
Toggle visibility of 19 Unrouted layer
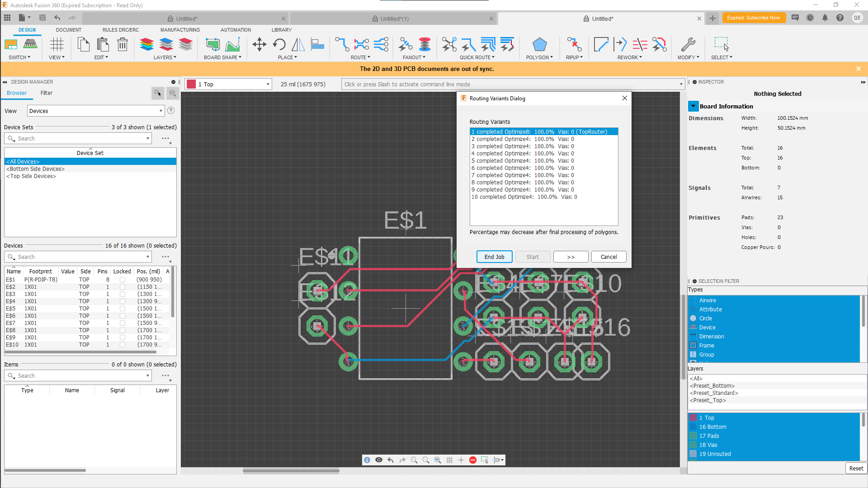point(693,454)
